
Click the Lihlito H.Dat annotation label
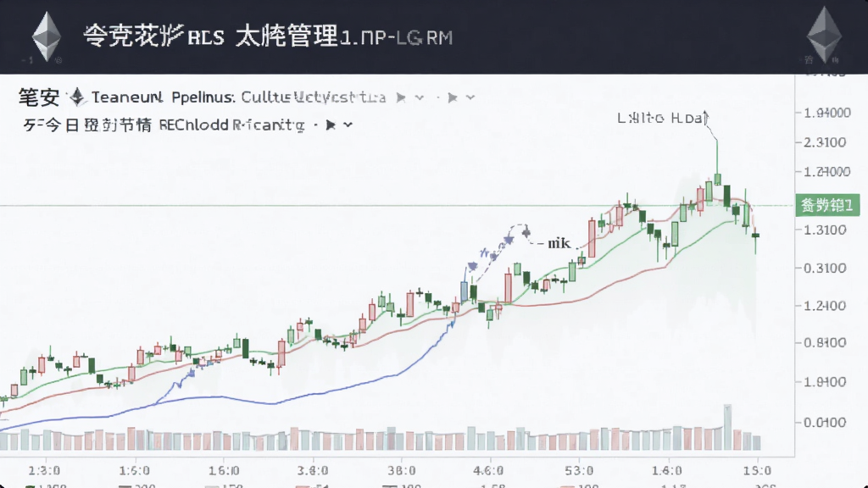663,118
